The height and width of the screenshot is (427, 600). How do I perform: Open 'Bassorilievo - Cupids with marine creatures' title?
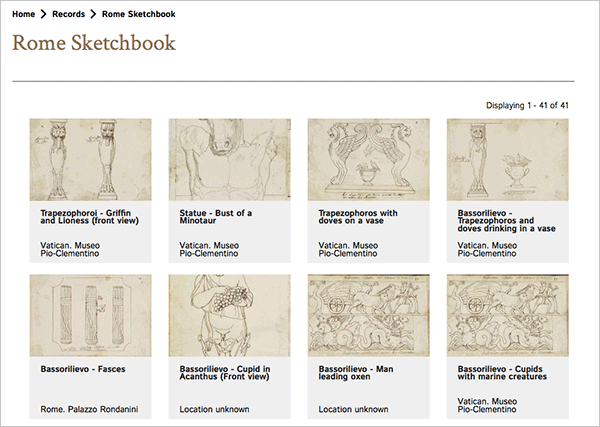point(502,373)
